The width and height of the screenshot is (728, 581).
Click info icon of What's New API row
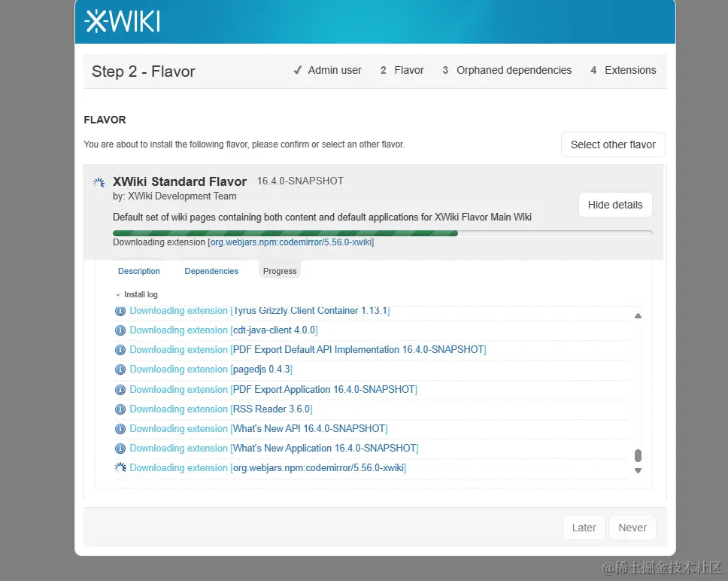click(120, 429)
